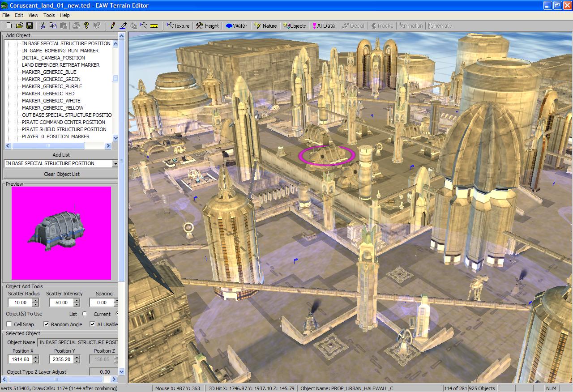Viewport: 573px width, 392px height.
Task: Select MARKER_GENERIC_RED object
Action: click(x=48, y=94)
